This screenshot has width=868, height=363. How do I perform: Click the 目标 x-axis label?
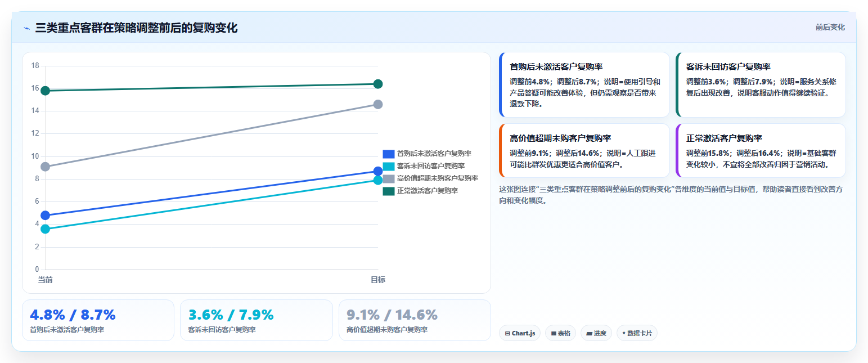coord(378,280)
